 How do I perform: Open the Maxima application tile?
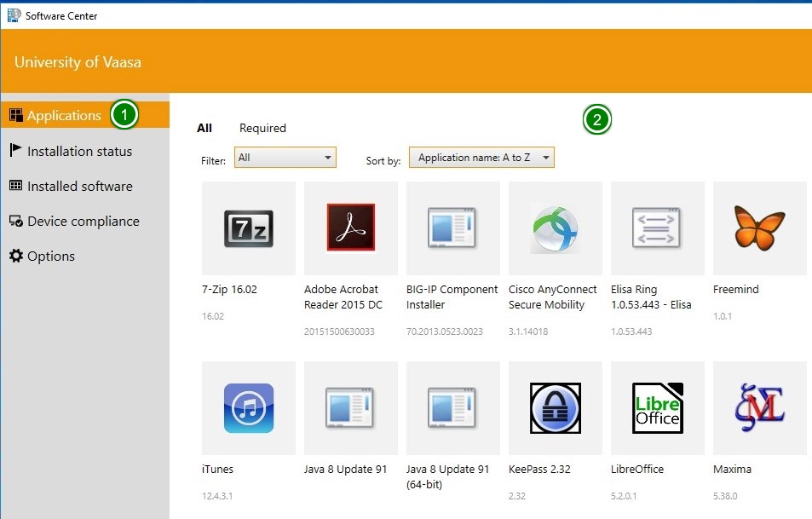pyautogui.click(x=759, y=407)
